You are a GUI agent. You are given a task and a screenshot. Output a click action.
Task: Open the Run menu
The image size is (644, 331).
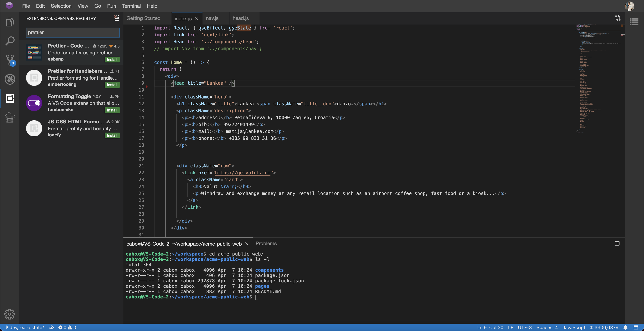point(112,6)
